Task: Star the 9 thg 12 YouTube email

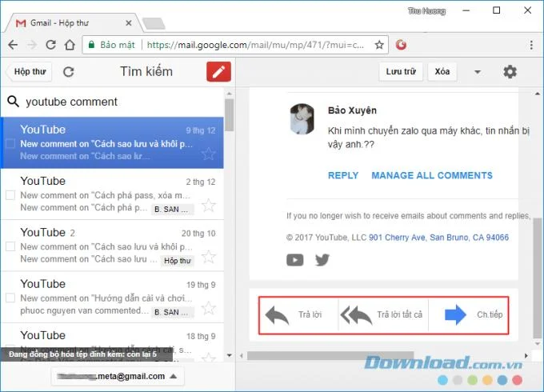Action: pos(209,154)
